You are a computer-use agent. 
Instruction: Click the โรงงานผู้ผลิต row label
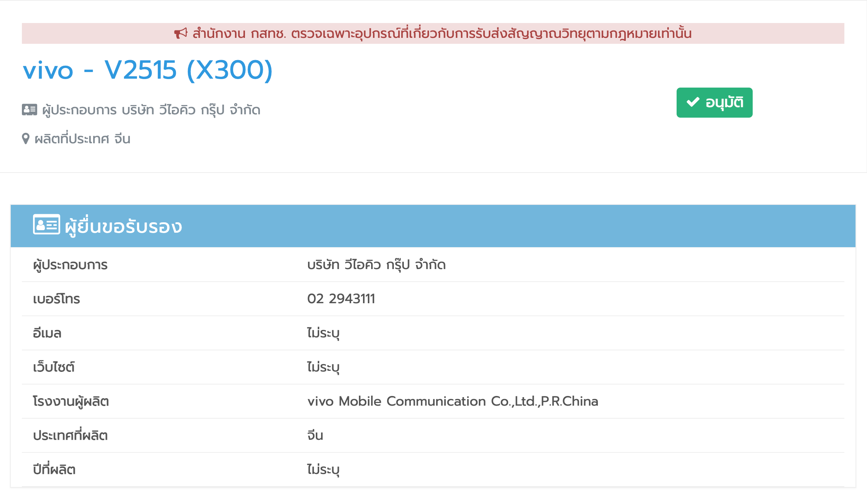tap(71, 401)
